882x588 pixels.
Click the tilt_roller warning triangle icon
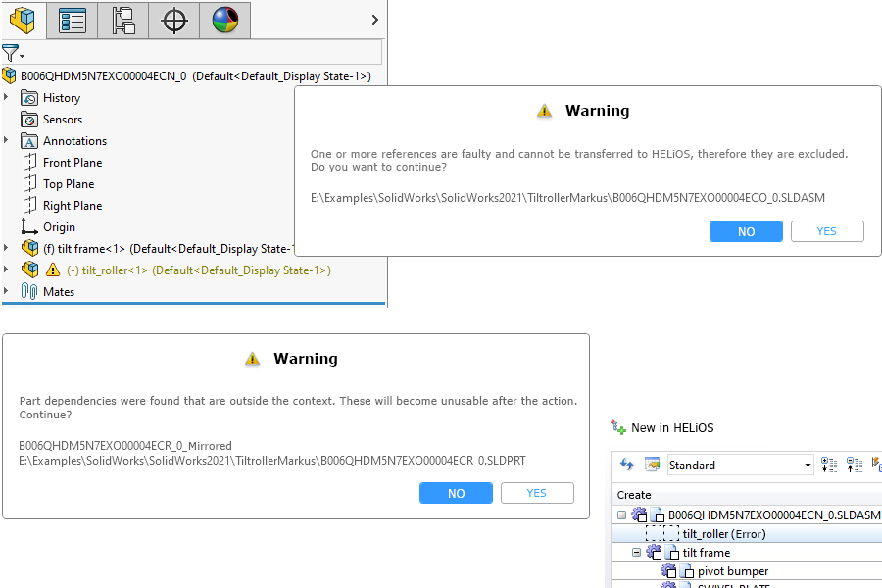[53, 270]
